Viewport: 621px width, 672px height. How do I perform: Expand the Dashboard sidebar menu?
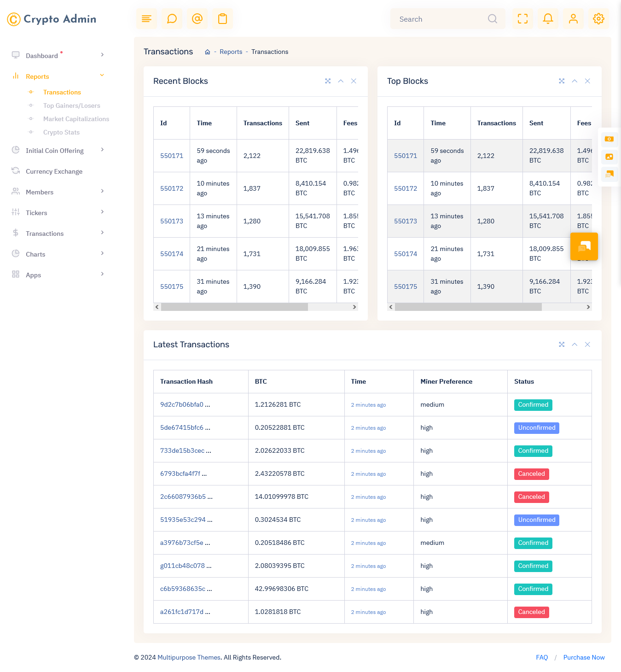pos(58,55)
